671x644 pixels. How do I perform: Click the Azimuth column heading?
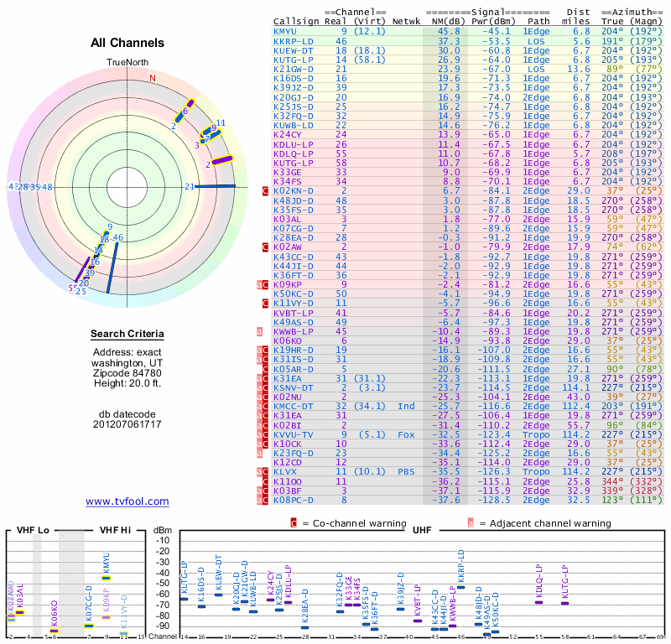(x=633, y=13)
